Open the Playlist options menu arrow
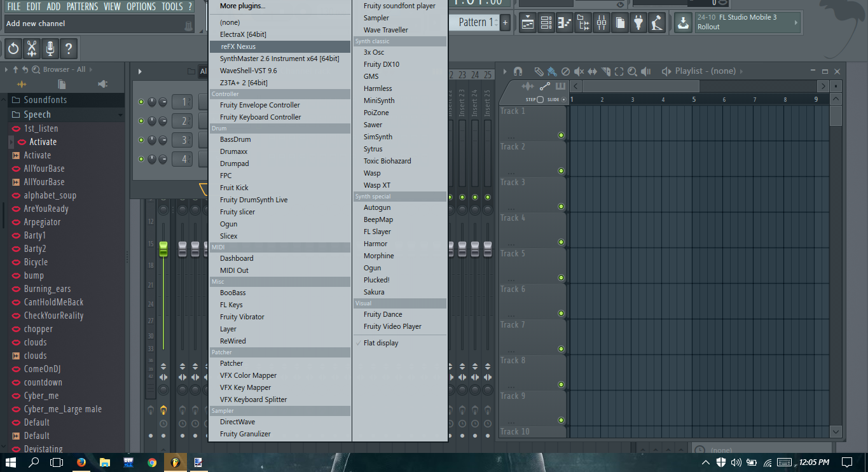The height and width of the screenshot is (472, 868). pyautogui.click(x=506, y=71)
